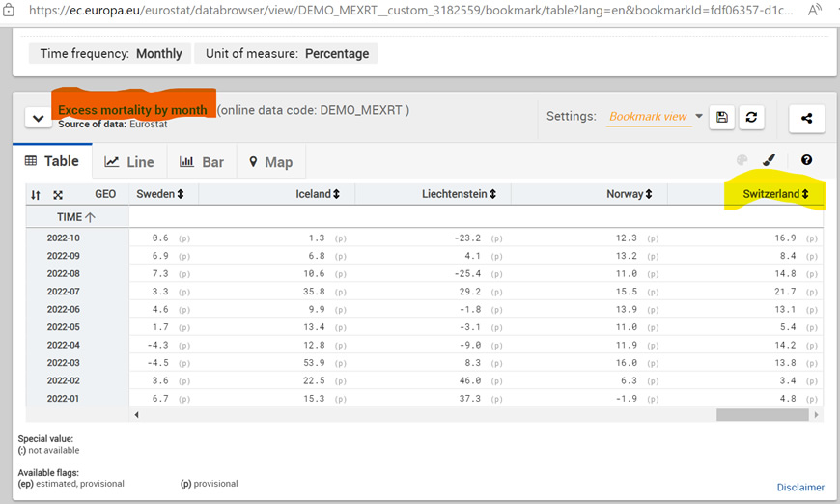Viewport: 840px width, 504px height.
Task: Switch to the Map tab
Action: click(x=270, y=162)
